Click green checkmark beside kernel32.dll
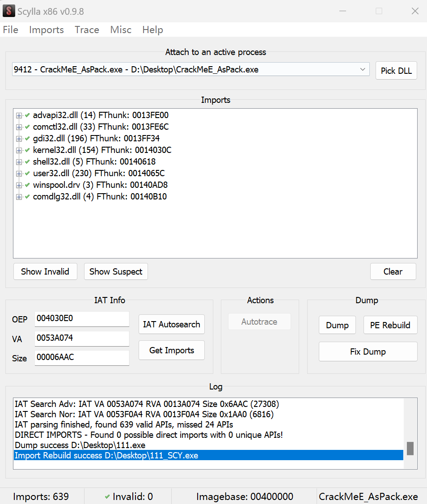427x504 pixels. [x=28, y=150]
